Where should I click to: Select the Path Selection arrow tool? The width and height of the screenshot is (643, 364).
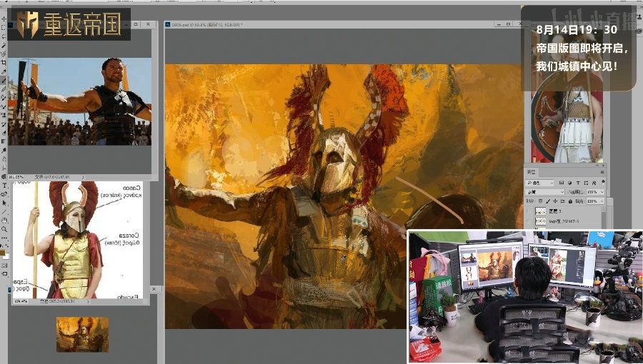(x=5, y=203)
